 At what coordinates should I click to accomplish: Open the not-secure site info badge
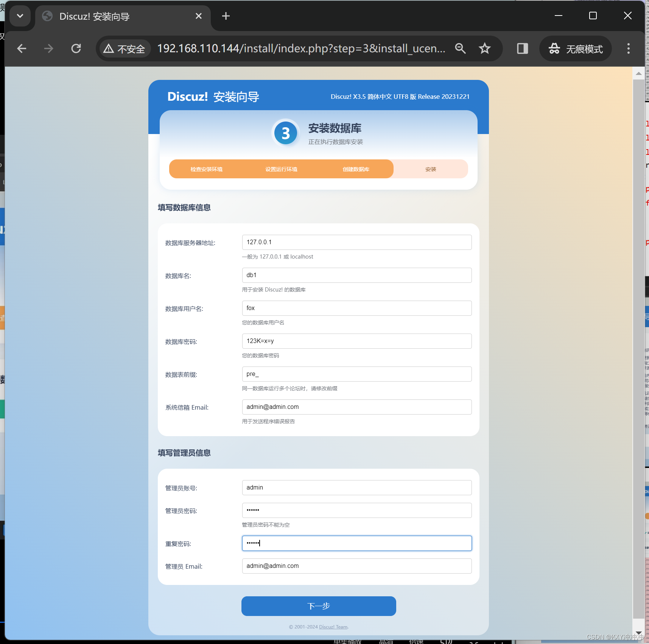pyautogui.click(x=125, y=49)
